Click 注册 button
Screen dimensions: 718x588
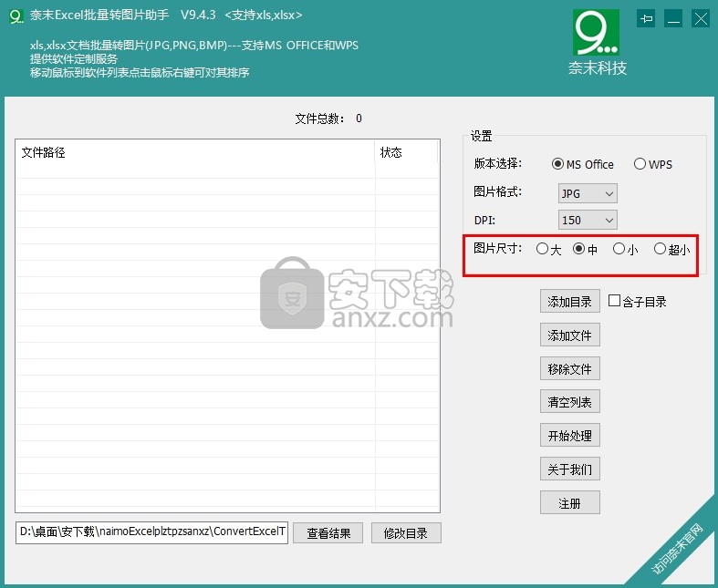click(x=569, y=503)
